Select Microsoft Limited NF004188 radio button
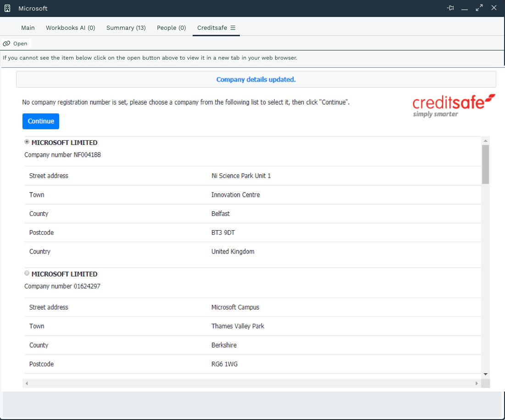505x420 pixels. (27, 142)
